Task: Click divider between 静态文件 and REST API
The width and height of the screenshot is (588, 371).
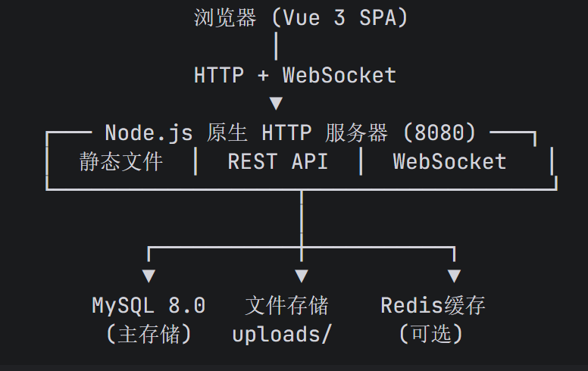Action: pyautogui.click(x=195, y=161)
